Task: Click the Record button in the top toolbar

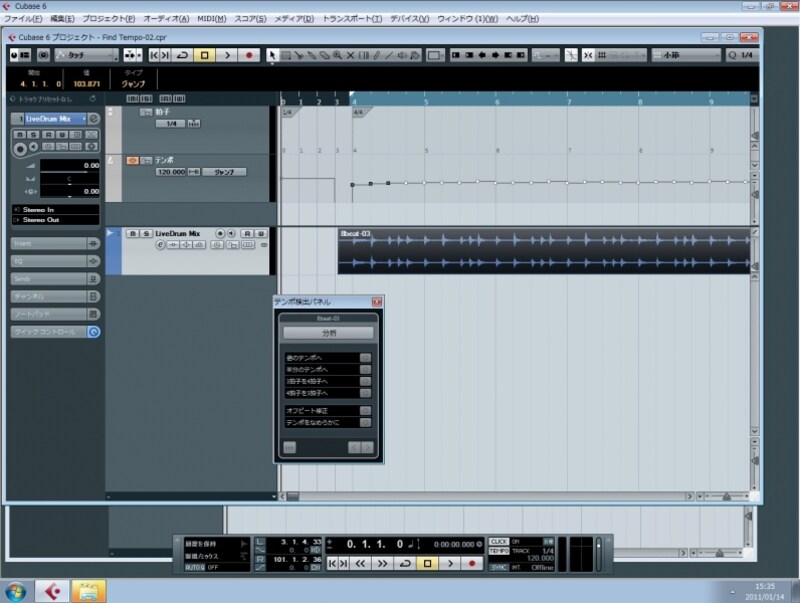Action: point(249,54)
